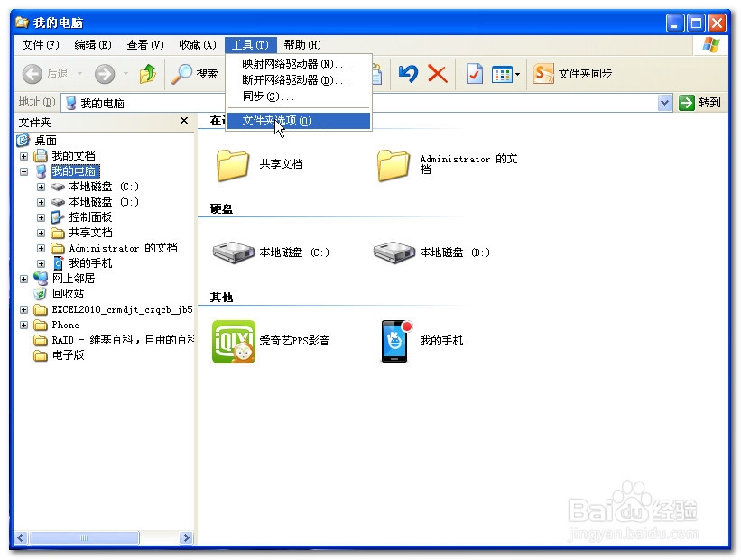Select RAID - 维基百科 folder in the tree
The width and height of the screenshot is (741, 560).
pyautogui.click(x=123, y=340)
